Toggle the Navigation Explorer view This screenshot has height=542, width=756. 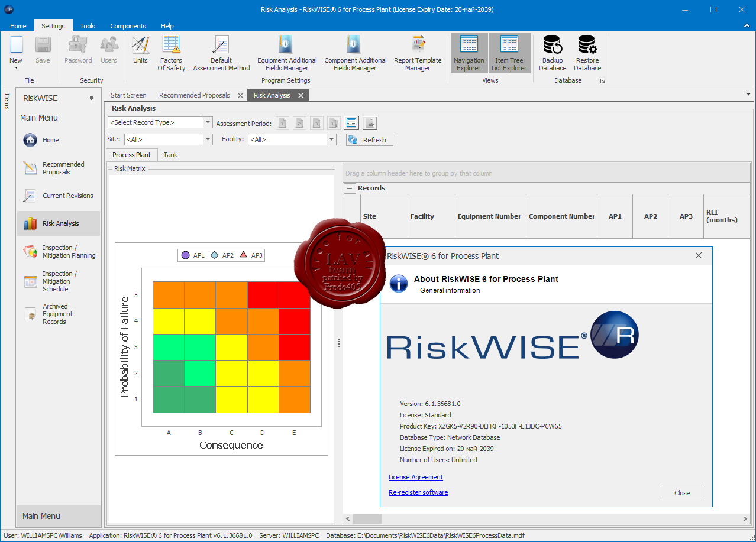[469, 53]
